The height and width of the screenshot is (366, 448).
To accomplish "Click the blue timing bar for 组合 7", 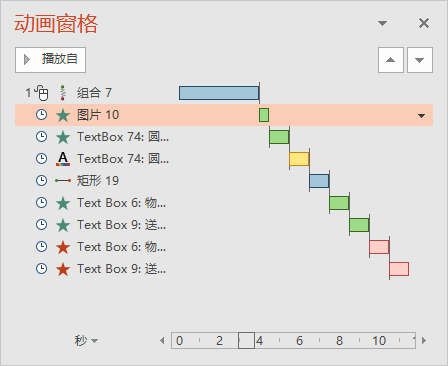I will [x=219, y=93].
